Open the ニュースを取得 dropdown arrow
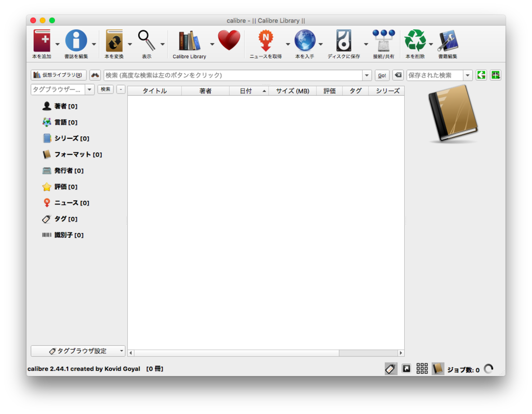 (288, 44)
